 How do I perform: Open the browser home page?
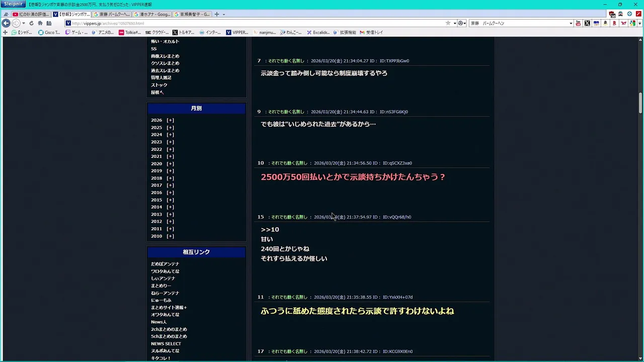[x=40, y=23]
